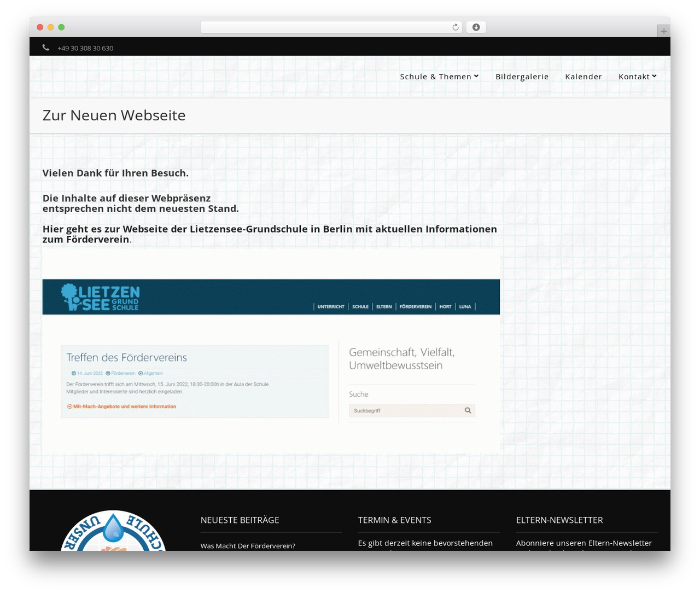This screenshot has width=700, height=593.
Task: Open 'Was Macht Der Förderverein?' post link
Action: [248, 546]
